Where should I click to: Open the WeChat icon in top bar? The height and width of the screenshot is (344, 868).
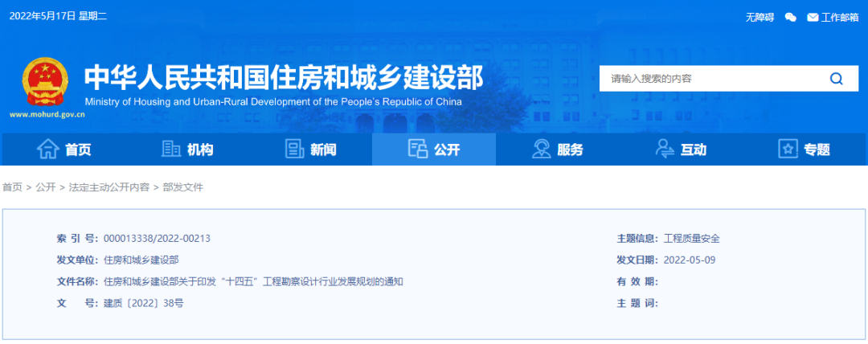tap(791, 17)
